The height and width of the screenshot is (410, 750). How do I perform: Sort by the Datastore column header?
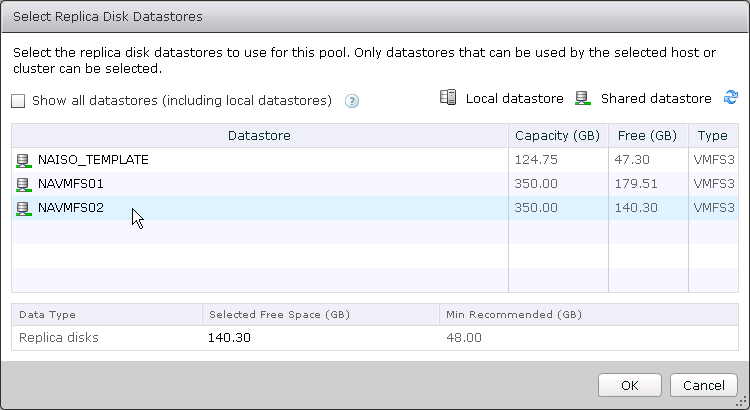click(260, 135)
